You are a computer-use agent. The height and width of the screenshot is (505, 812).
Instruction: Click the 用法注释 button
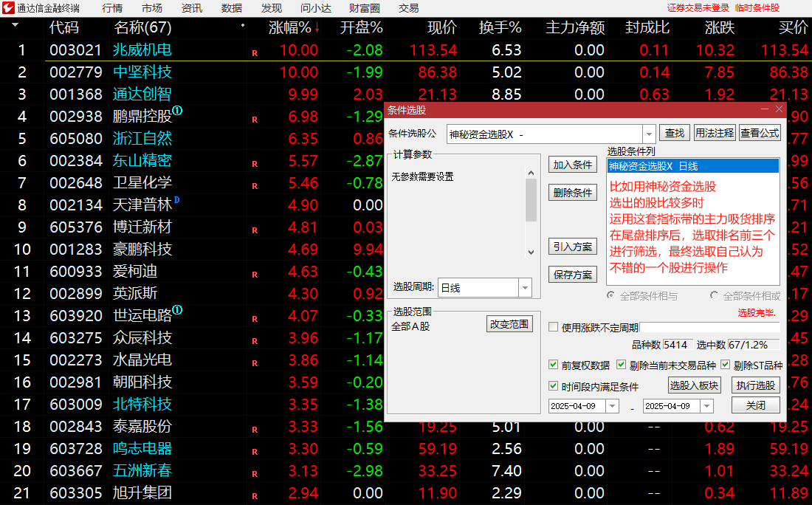[x=714, y=133]
